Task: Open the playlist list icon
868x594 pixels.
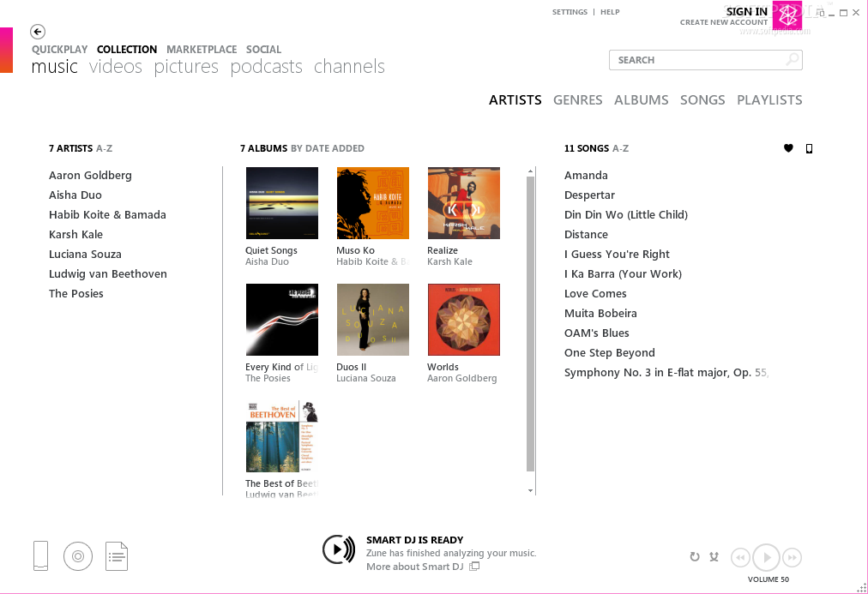Action: (x=117, y=556)
